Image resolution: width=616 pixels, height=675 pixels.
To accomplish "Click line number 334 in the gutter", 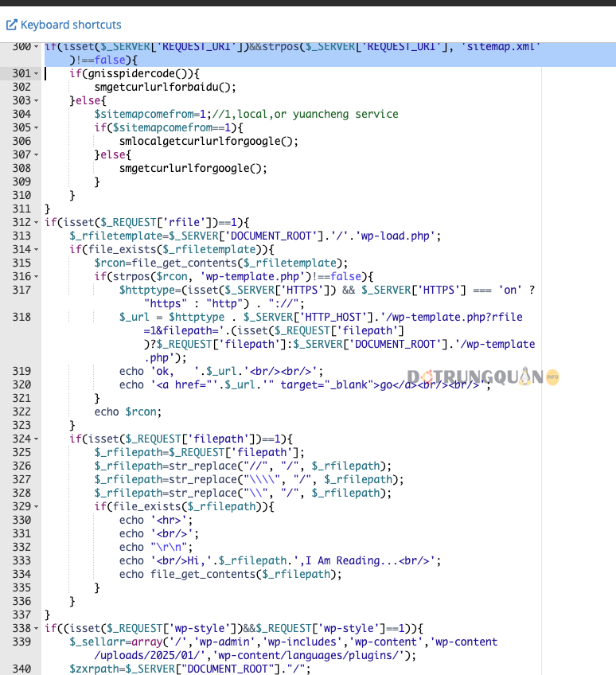I will [21, 574].
